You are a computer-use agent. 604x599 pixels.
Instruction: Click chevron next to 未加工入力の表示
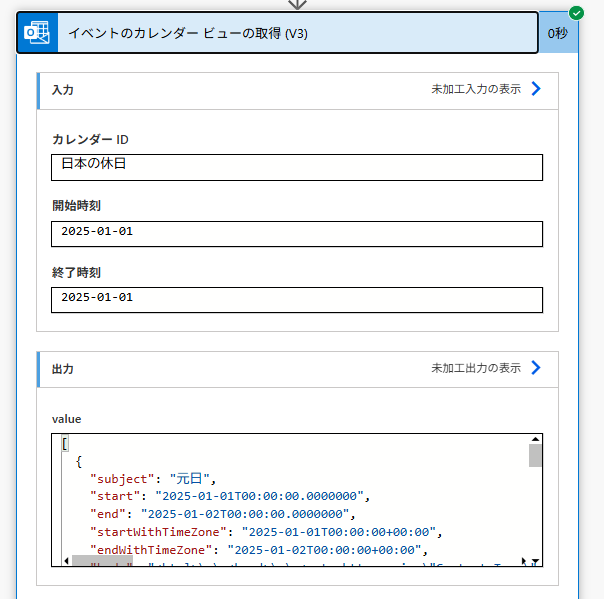coord(536,89)
